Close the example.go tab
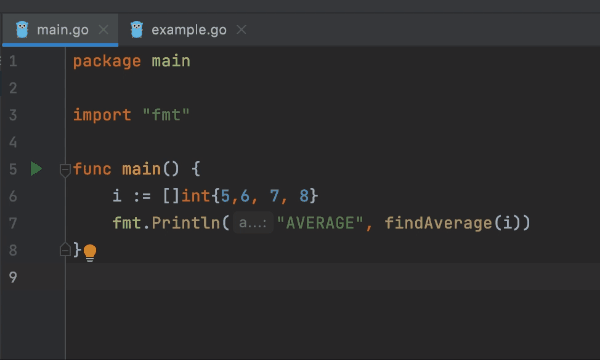The width and height of the screenshot is (600, 360). 241,29
